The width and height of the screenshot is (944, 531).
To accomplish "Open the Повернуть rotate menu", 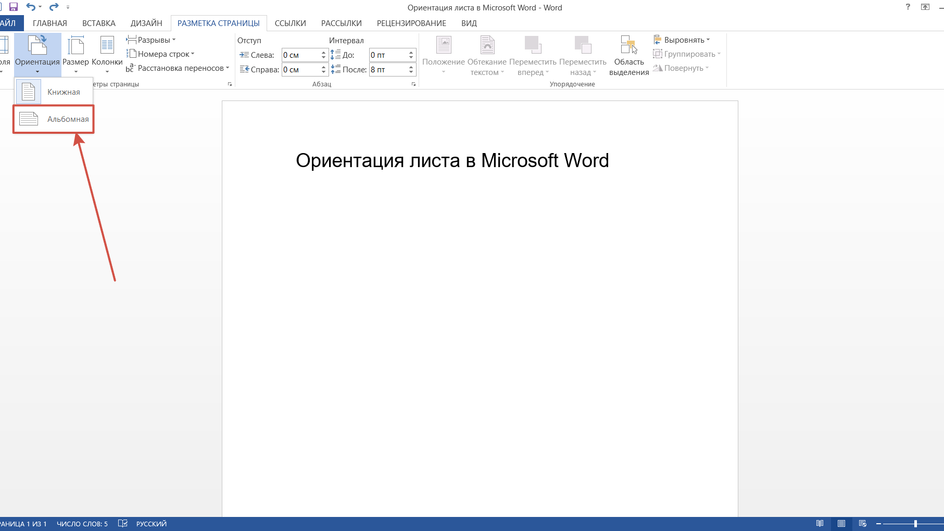I will pos(680,68).
